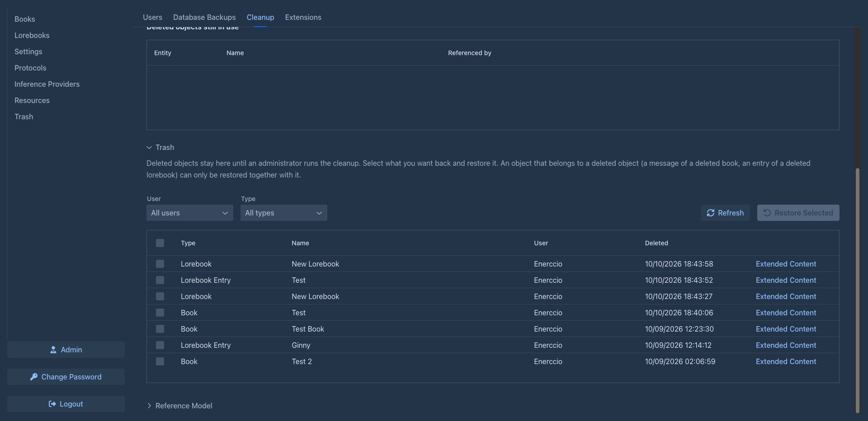The width and height of the screenshot is (868, 421).
Task: Click the 10/09/2026 02:06:59 deleted date
Action: [x=680, y=361]
